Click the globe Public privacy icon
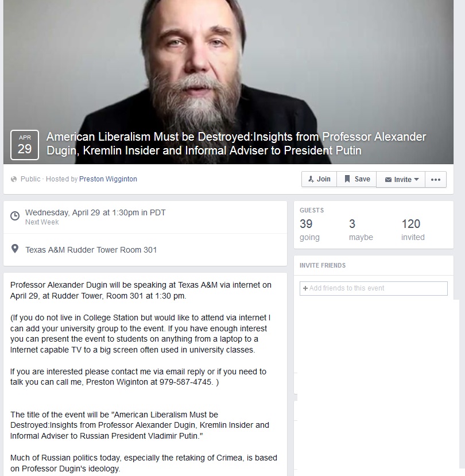 coord(14,179)
